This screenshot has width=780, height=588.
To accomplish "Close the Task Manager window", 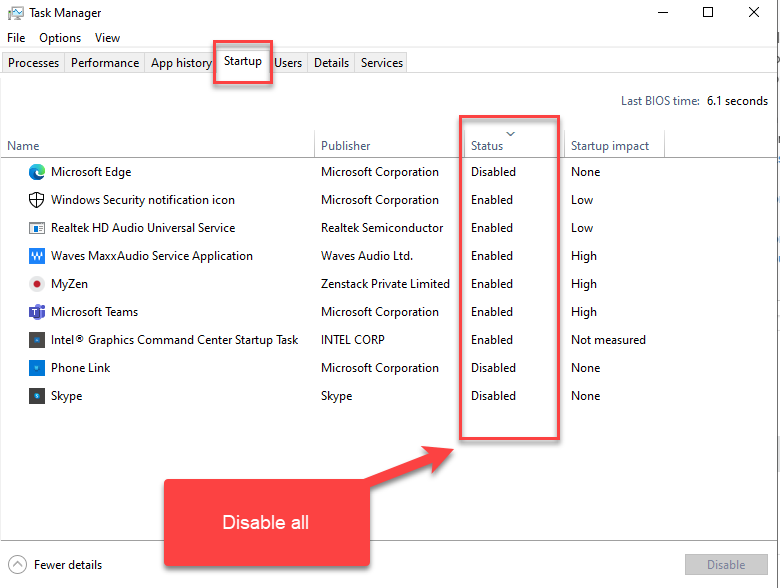I will pos(754,12).
